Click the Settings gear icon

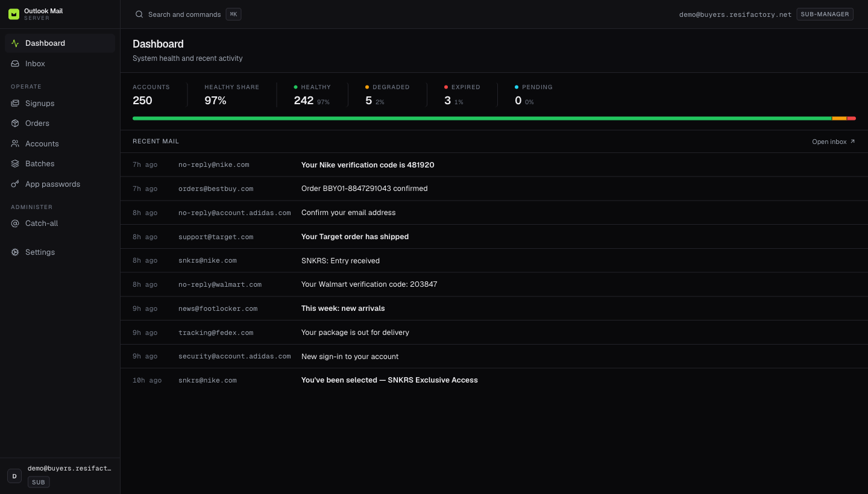pos(15,252)
